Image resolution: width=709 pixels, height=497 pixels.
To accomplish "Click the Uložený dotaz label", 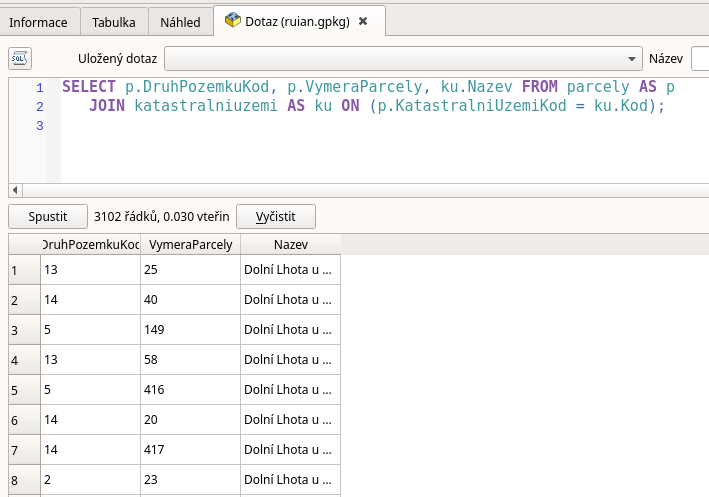I will [x=118, y=59].
